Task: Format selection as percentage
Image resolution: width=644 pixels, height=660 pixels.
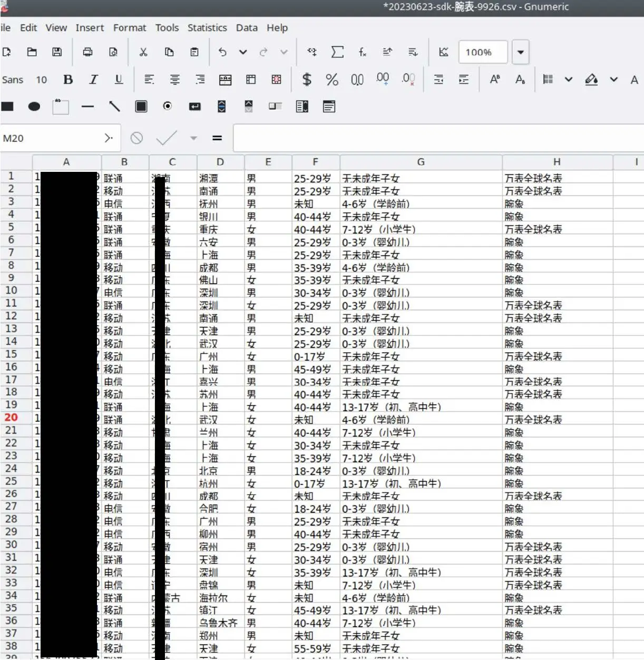Action: (331, 79)
